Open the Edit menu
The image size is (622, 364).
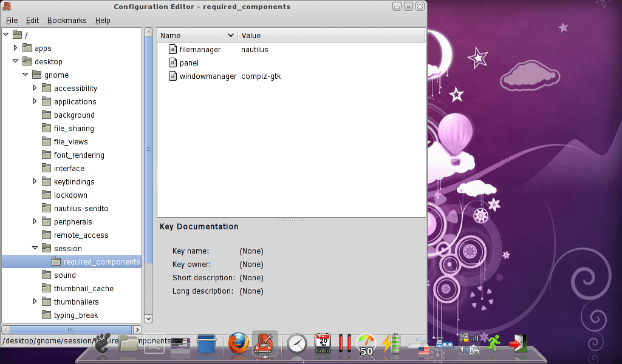coord(32,20)
